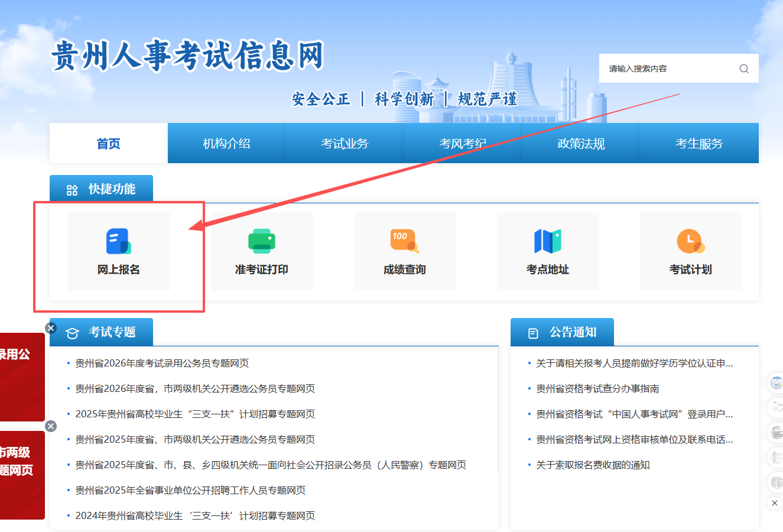Open the 准考证打印 printer icon

pos(262,242)
